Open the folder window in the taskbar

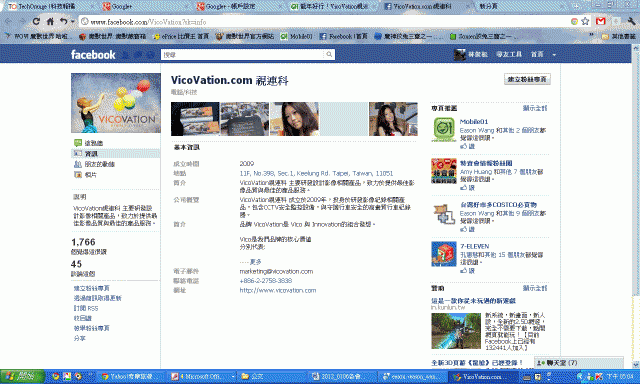click(271, 376)
